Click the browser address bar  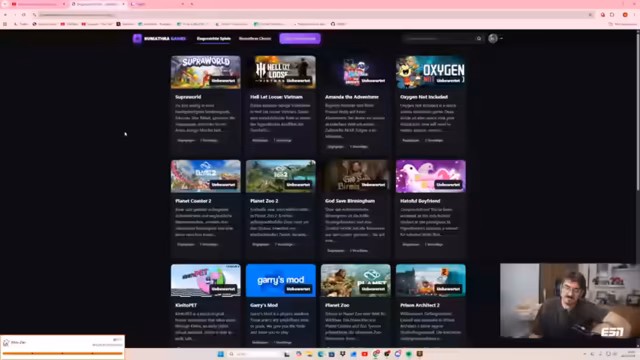(x=312, y=15)
